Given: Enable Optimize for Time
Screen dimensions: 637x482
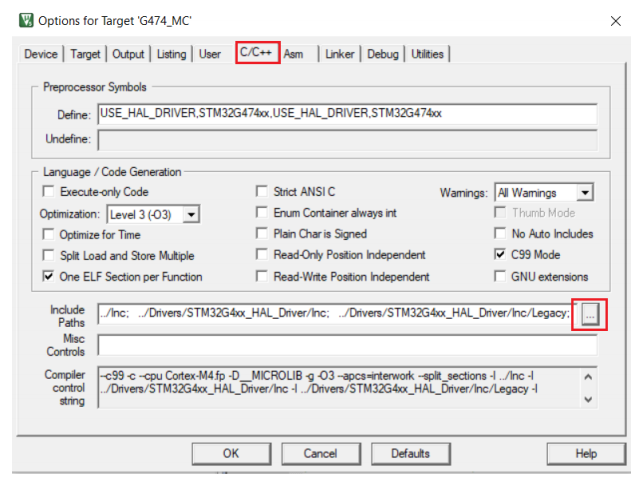Looking at the screenshot, I should pyautogui.click(x=48, y=234).
